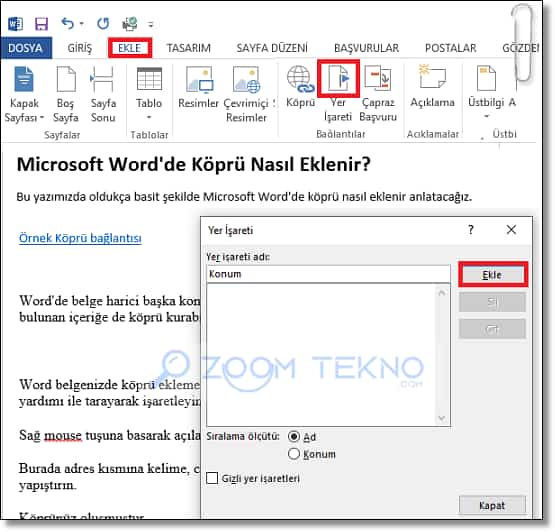Click the Save floppy disk icon
This screenshot has width=555, height=532.
point(41,24)
